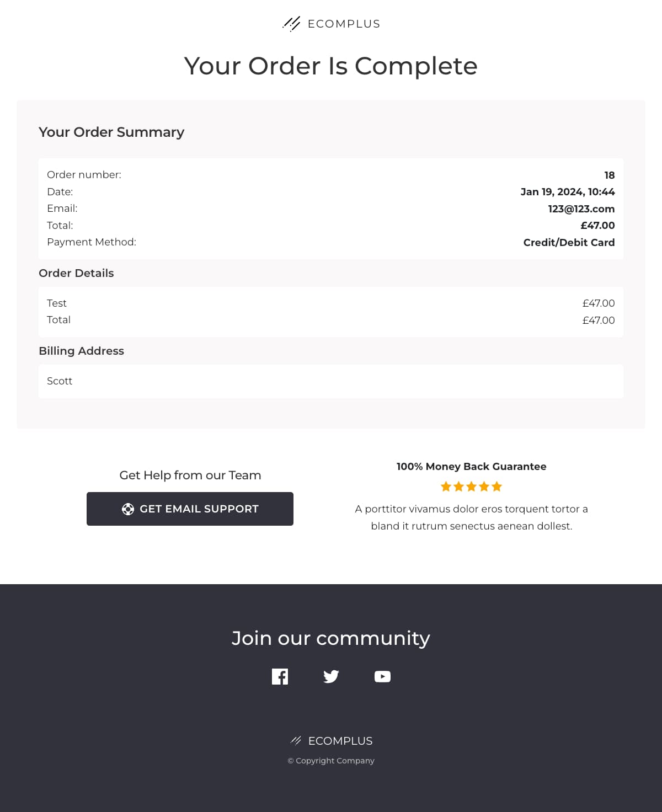This screenshot has height=812, width=662.
Task: Click the Your Order Is Complete heading
Action: pos(331,66)
